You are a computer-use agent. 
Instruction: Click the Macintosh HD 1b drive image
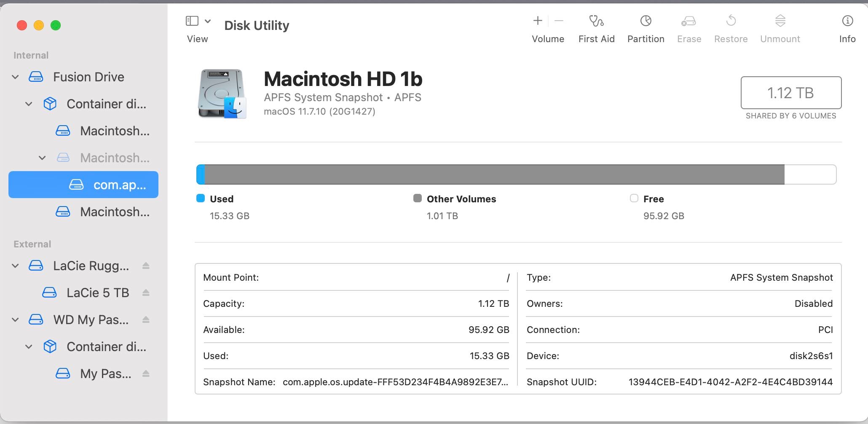click(x=222, y=94)
